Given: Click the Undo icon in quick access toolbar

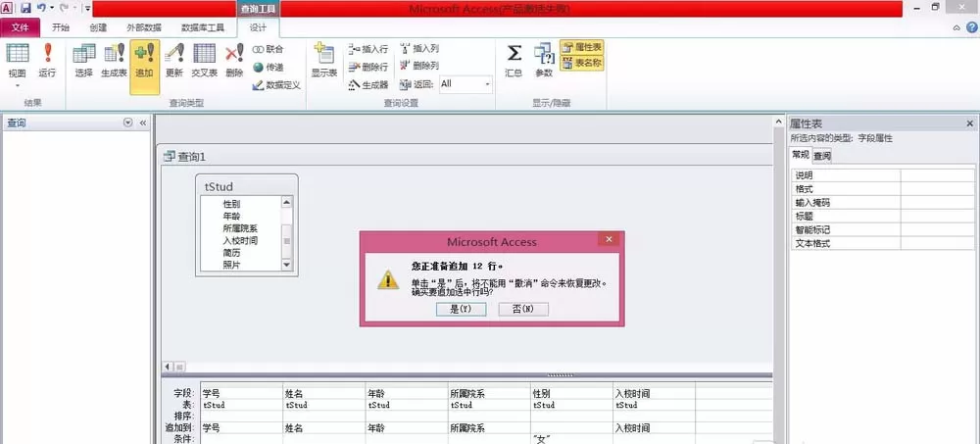Looking at the screenshot, I should click(x=41, y=8).
